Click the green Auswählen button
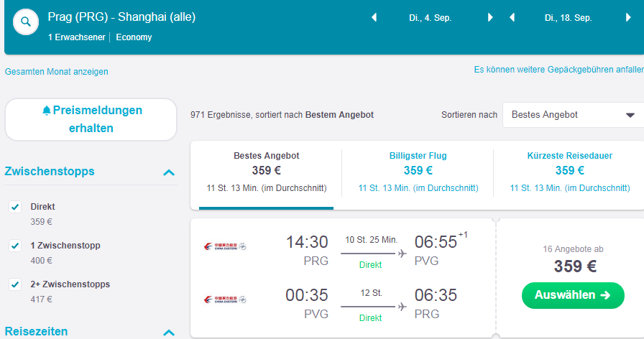Screen dimensions: 644x339 coord(573,295)
